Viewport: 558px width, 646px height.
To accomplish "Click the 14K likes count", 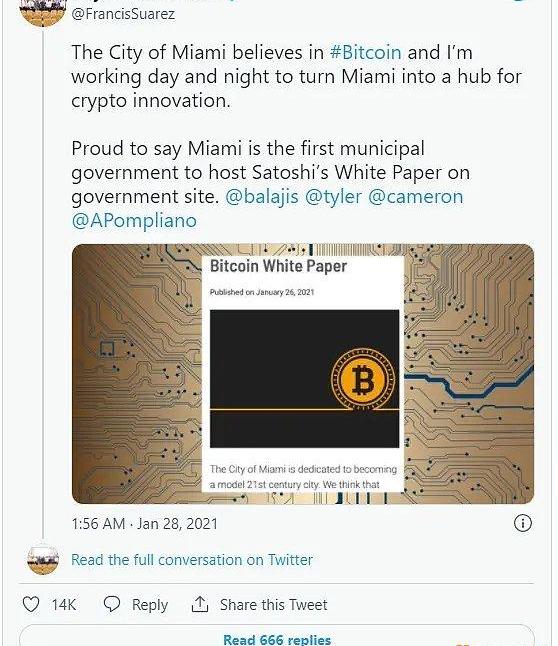I will point(63,605).
